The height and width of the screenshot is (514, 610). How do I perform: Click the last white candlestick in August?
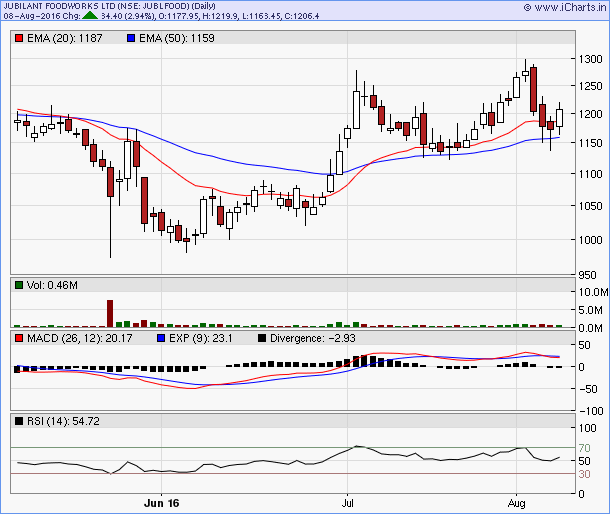point(559,118)
